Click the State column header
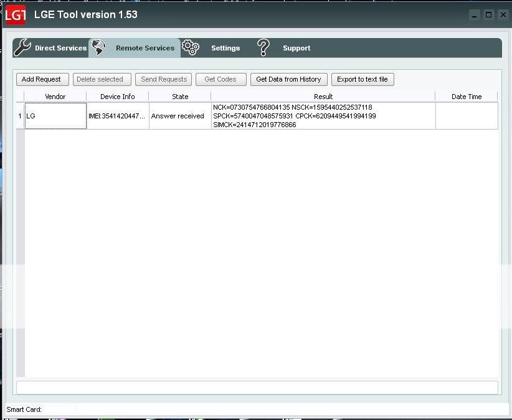The image size is (512, 420). (180, 97)
